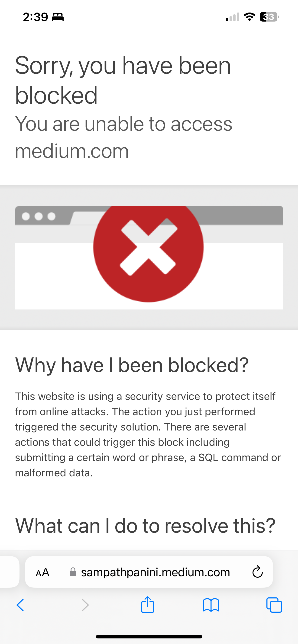Tap the Wi-Fi status icon

tap(249, 17)
